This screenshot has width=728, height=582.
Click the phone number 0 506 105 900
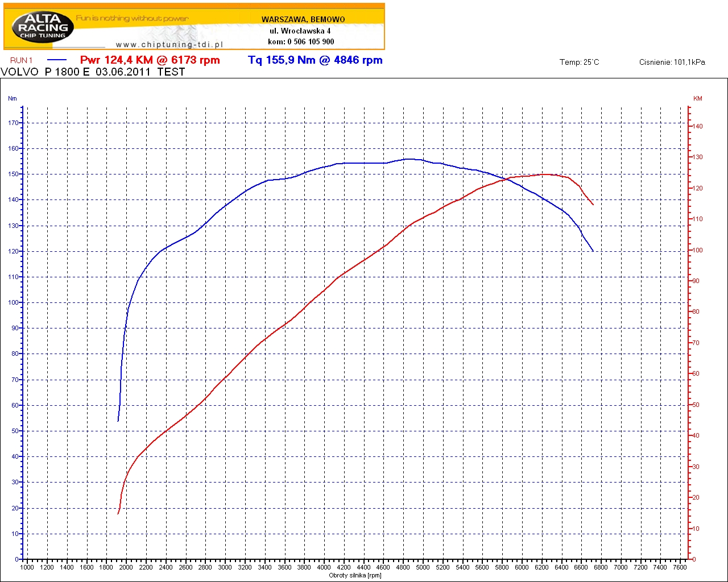(x=311, y=41)
